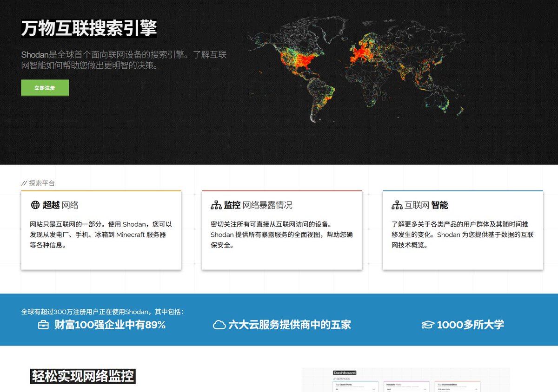Click the green 立即注册 button

coord(45,88)
